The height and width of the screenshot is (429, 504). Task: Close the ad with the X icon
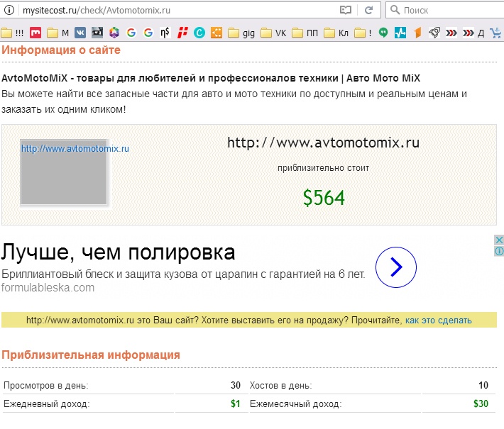point(499,240)
